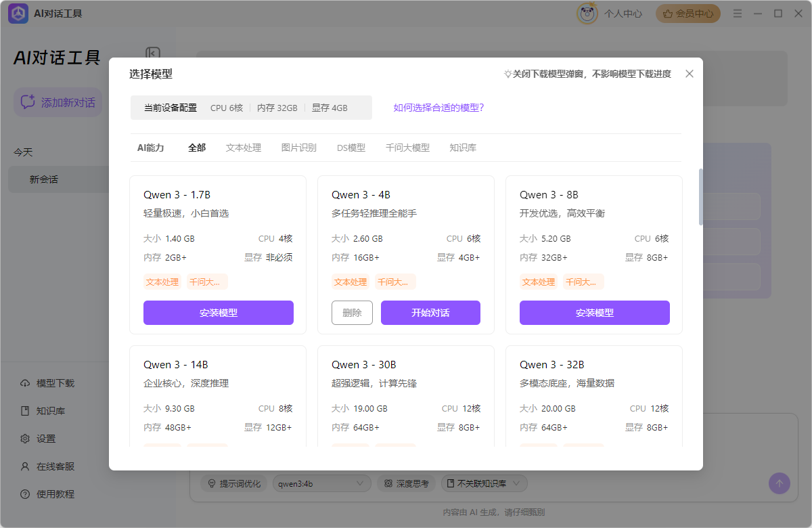Open the 如何选择合适的模型? link

[439, 108]
